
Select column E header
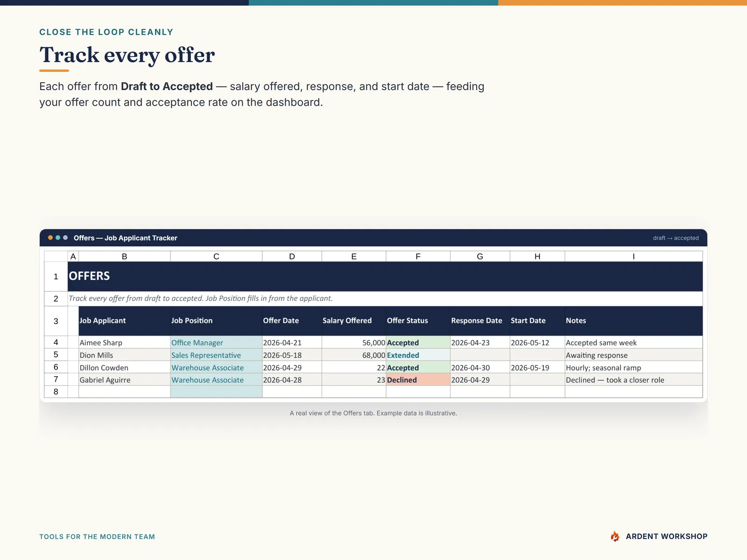[x=354, y=256]
